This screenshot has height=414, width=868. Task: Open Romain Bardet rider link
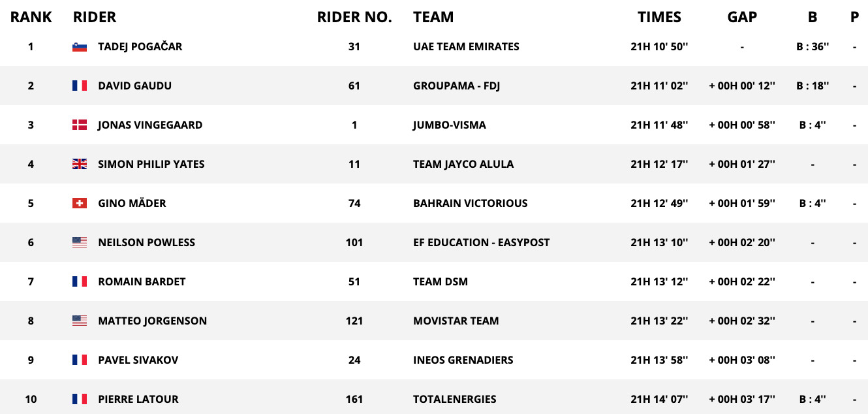pos(142,281)
